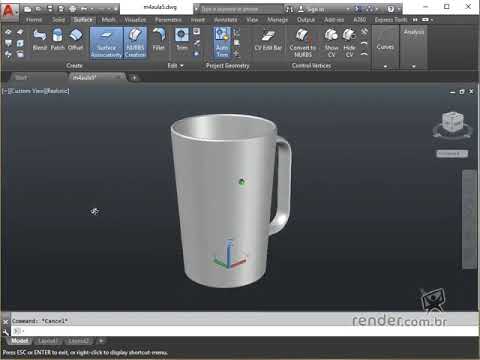
Task: Click the Autodesk Exchange icon in title bar
Action: click(358, 9)
